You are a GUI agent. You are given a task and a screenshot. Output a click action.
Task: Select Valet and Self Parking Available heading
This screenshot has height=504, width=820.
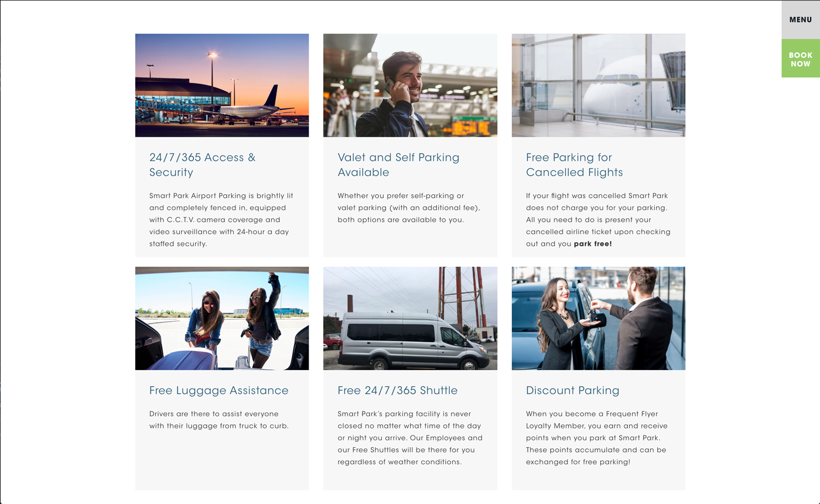pos(399,164)
